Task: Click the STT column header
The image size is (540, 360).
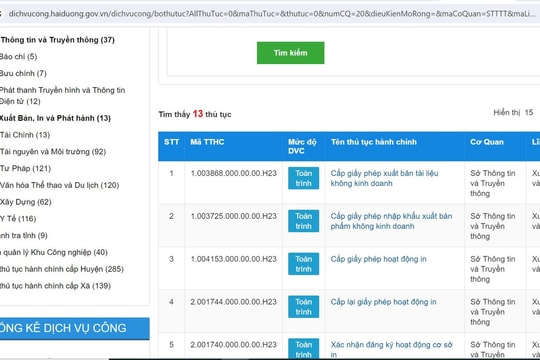Action: [171, 142]
